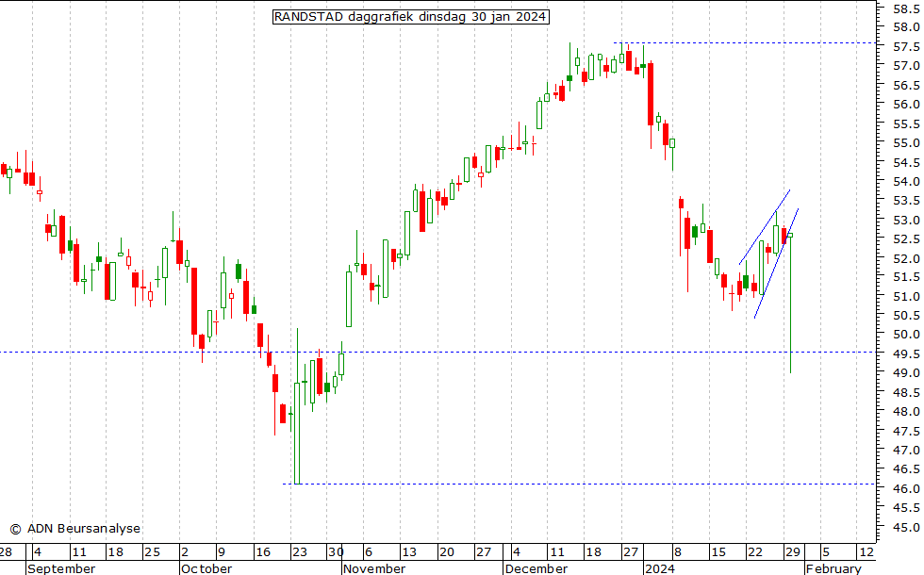This screenshot has width=924, height=575.
Task: Click the dashed low line at 46.0
Action: (579, 485)
